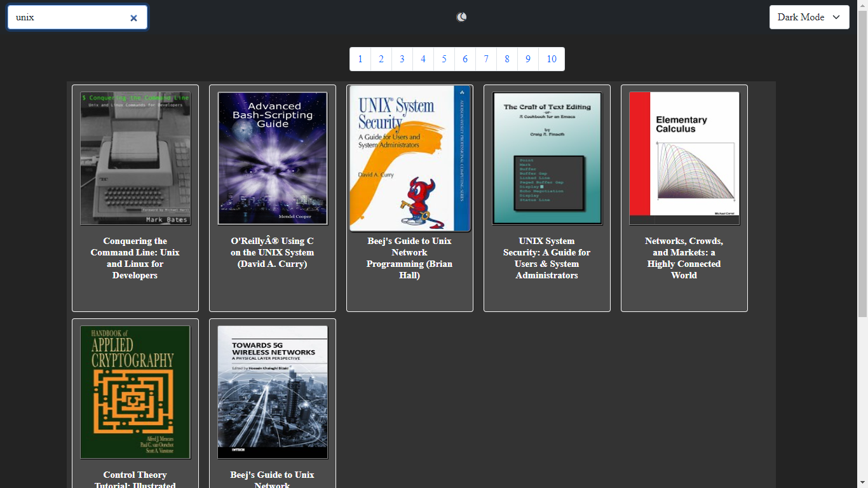Go to page 1
Image resolution: width=868 pixels, height=488 pixels.
(x=360, y=59)
